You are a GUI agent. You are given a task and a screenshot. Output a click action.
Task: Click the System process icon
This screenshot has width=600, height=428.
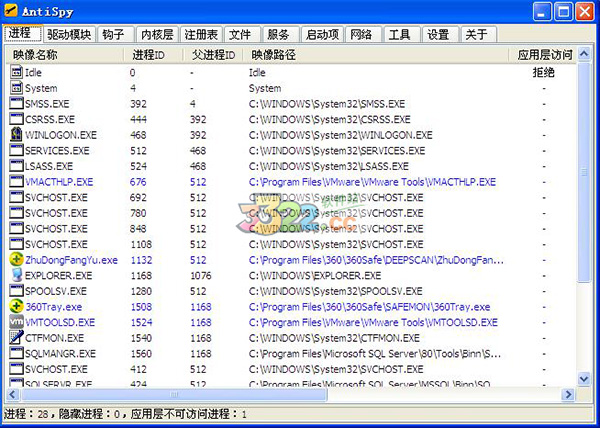pos(16,88)
